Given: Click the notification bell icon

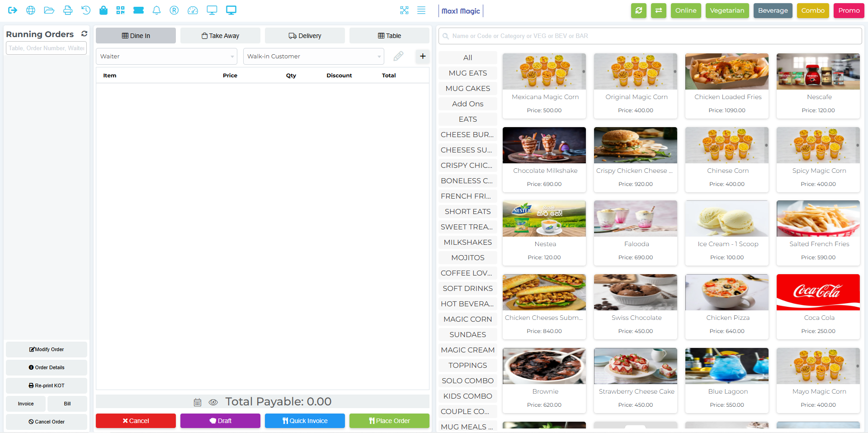Looking at the screenshot, I should tap(156, 10).
